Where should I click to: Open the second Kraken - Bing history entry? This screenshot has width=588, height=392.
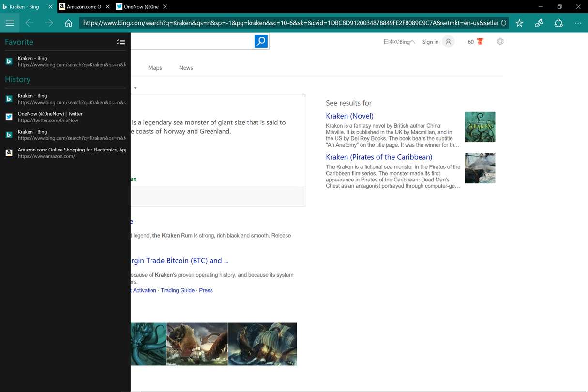pyautogui.click(x=65, y=135)
